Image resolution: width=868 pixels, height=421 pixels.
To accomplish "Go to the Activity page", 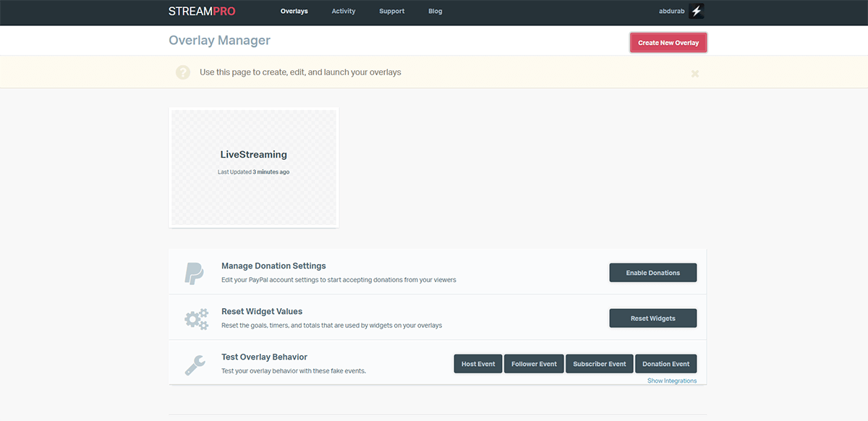I will [344, 12].
